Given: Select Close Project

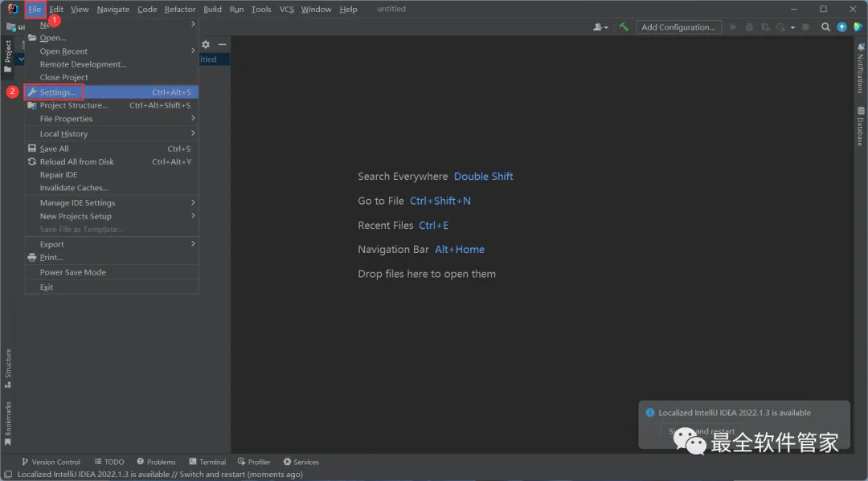Looking at the screenshot, I should (x=111, y=77).
